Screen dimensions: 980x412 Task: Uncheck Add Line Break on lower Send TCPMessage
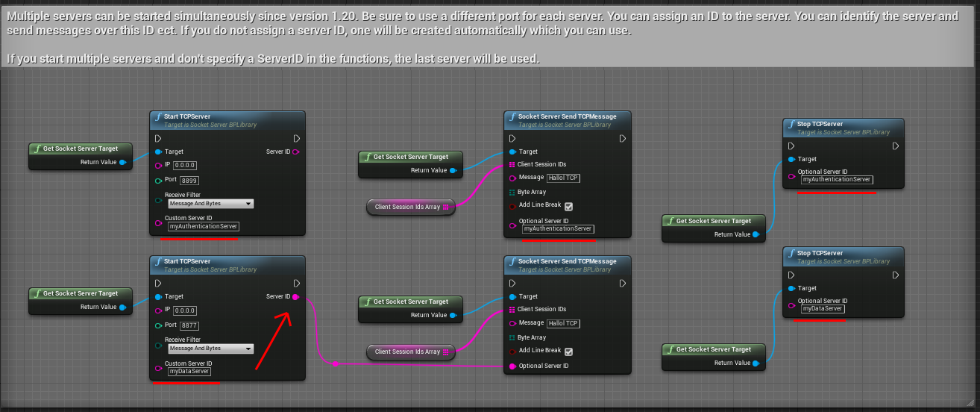569,351
